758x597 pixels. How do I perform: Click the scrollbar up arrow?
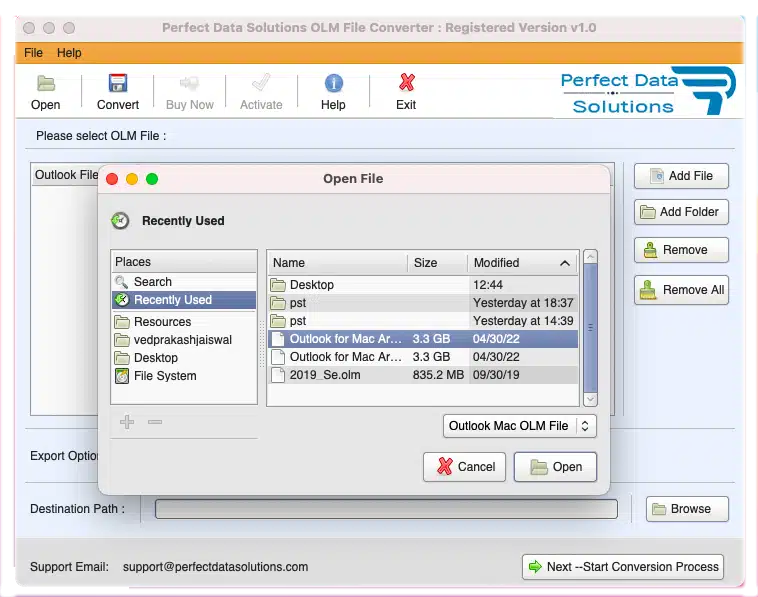[590, 257]
